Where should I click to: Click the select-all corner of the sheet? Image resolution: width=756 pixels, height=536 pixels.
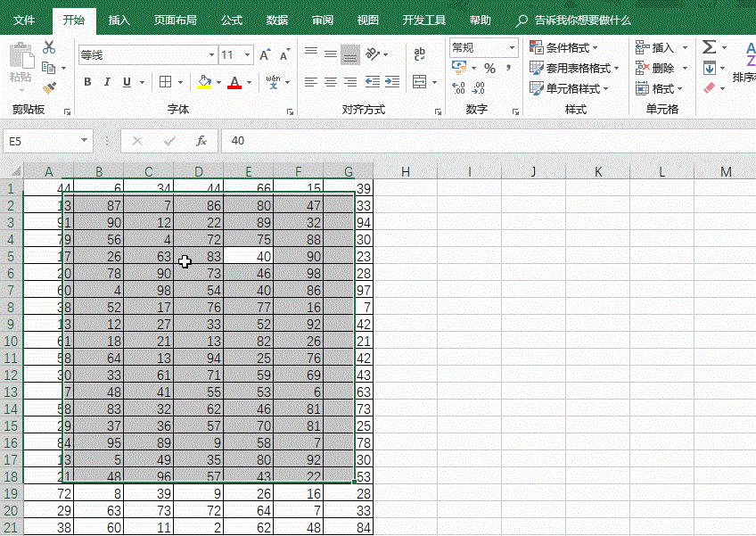12,170
